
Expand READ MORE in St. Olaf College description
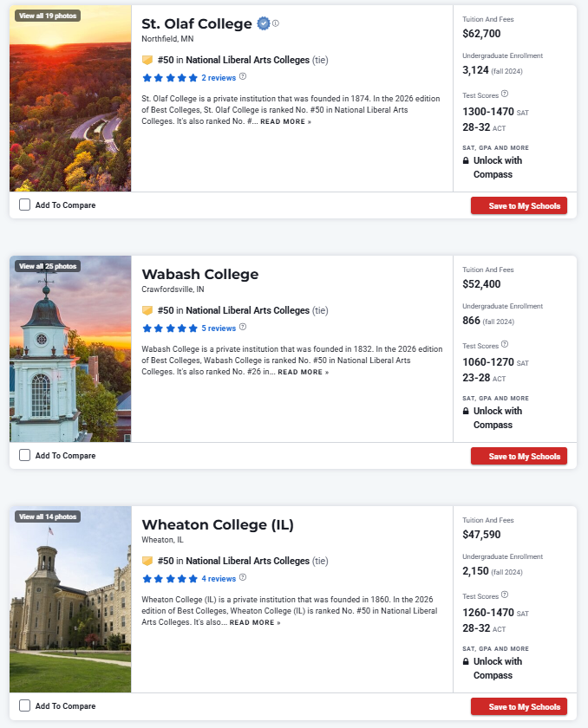285,121
